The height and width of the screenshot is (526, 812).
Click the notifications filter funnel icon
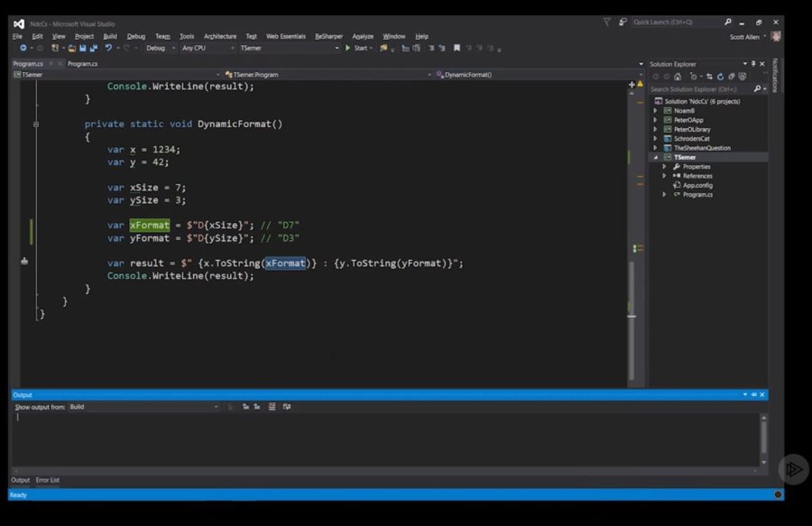[606, 22]
